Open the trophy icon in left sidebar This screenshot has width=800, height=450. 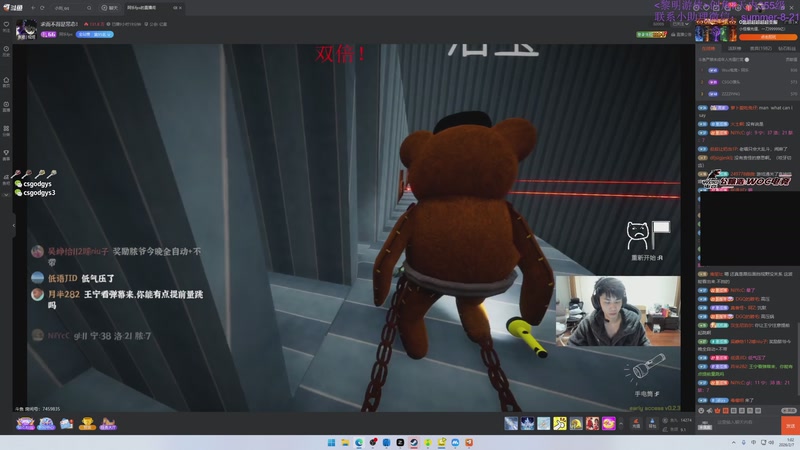[6, 155]
